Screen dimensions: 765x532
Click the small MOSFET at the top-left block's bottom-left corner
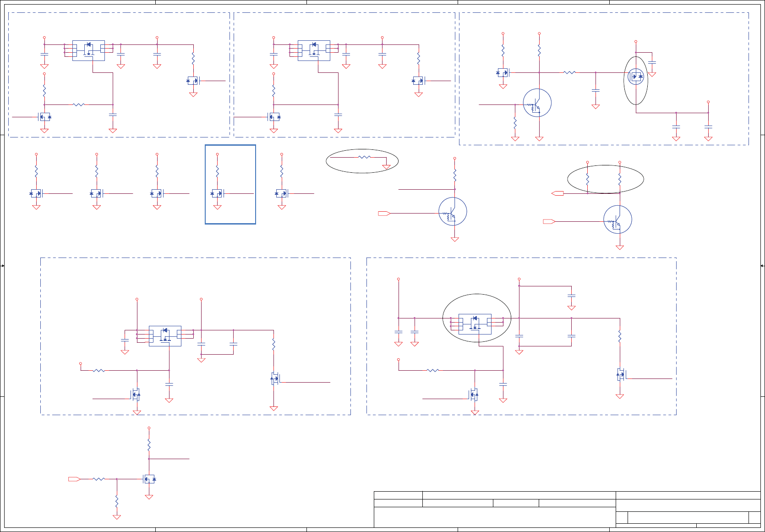[44, 117]
